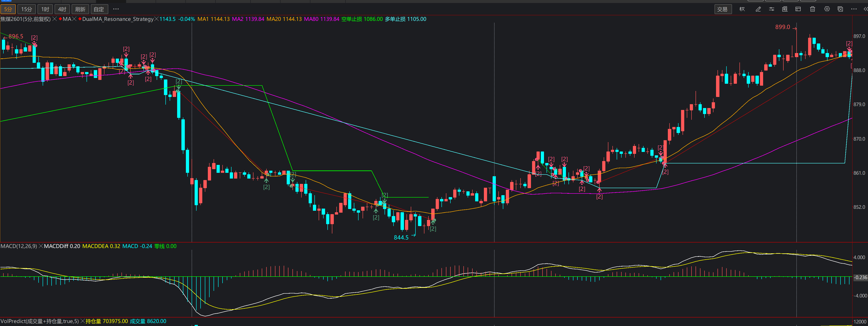This screenshot has height=326, width=868.
Task: Click the 成交量 8620.00 readout
Action: tap(148, 321)
